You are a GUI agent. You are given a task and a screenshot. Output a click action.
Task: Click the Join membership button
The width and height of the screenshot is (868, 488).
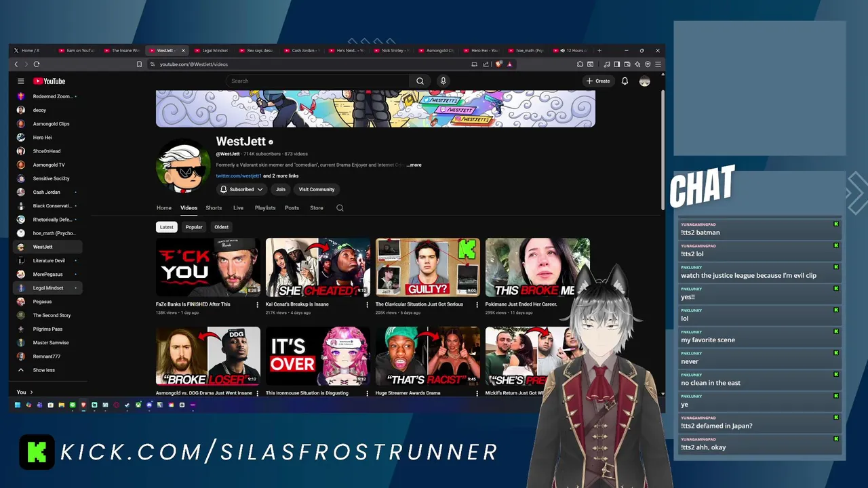pos(281,190)
